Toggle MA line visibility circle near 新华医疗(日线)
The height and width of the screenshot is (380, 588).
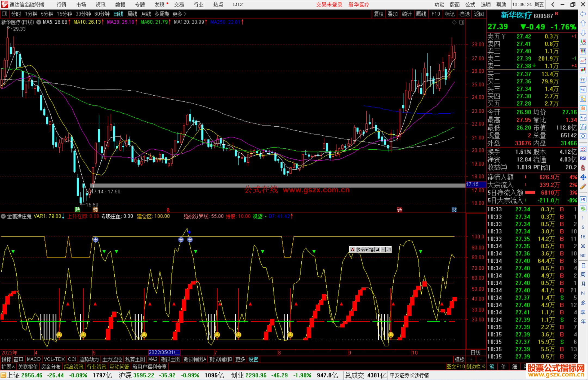[39, 22]
